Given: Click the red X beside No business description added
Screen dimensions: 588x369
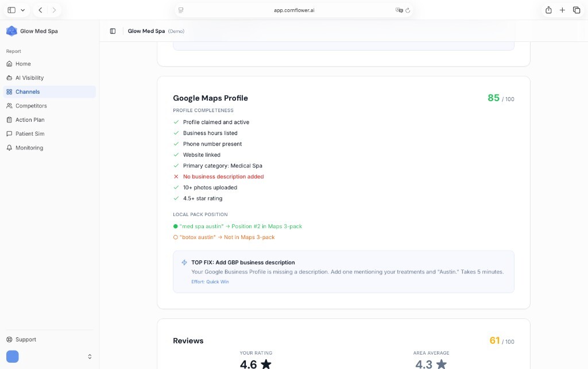Looking at the screenshot, I should (x=176, y=176).
